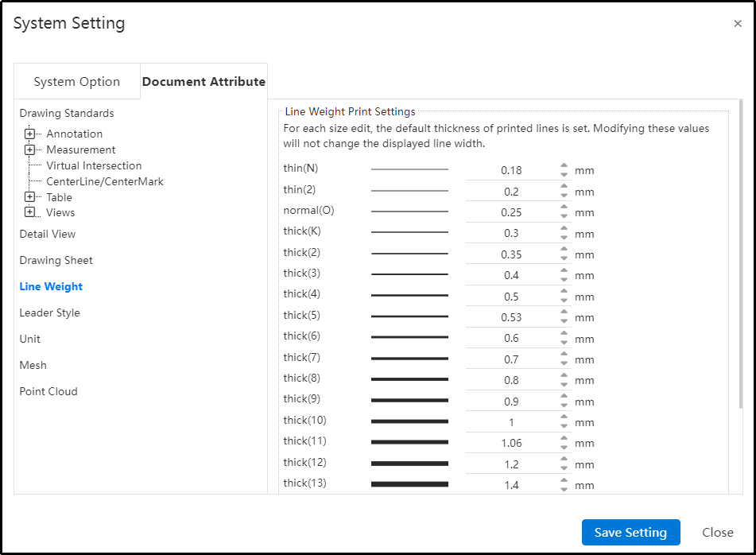Click the thick(K) value field 0.3
Screen dimensions: 756x555
click(x=512, y=234)
